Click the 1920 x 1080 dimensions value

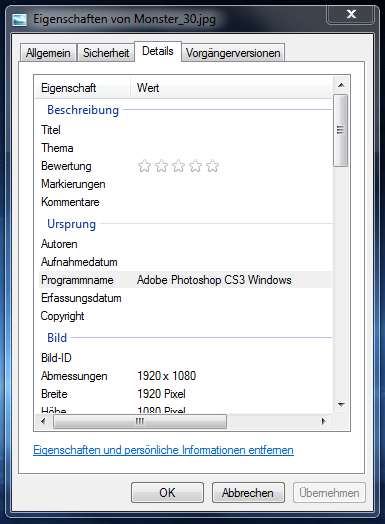pyautogui.click(x=166, y=376)
